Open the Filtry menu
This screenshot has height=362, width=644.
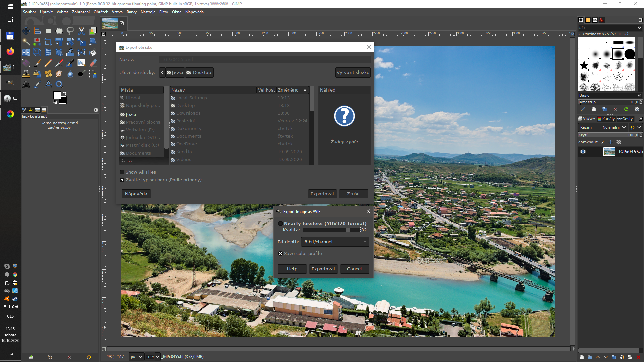164,12
